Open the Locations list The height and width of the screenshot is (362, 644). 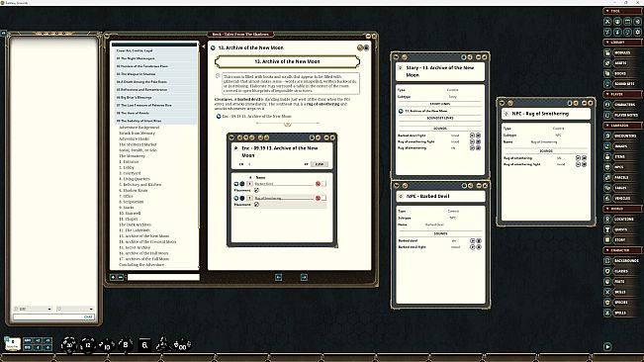[x=622, y=220]
